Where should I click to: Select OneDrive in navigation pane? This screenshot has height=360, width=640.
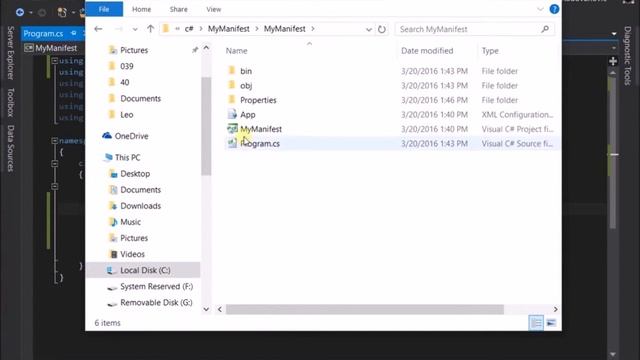point(131,136)
